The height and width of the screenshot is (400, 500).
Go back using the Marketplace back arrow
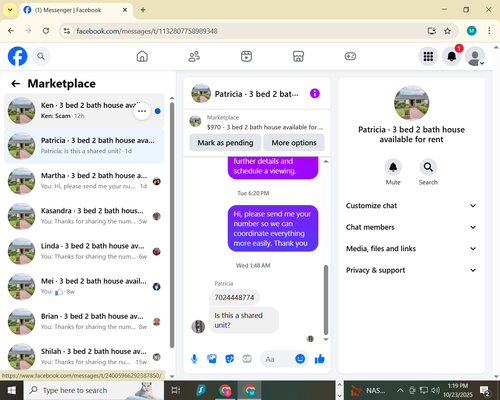pos(16,83)
